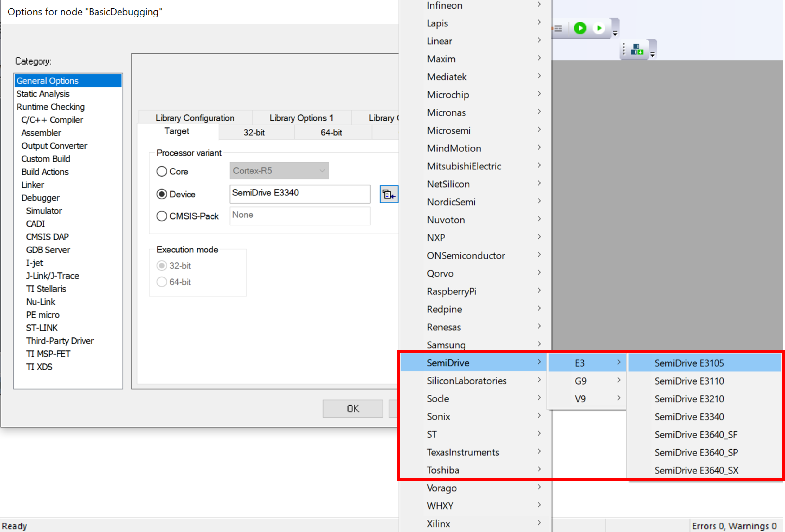Select the Device radio button
This screenshot has width=785, height=532.
click(162, 194)
